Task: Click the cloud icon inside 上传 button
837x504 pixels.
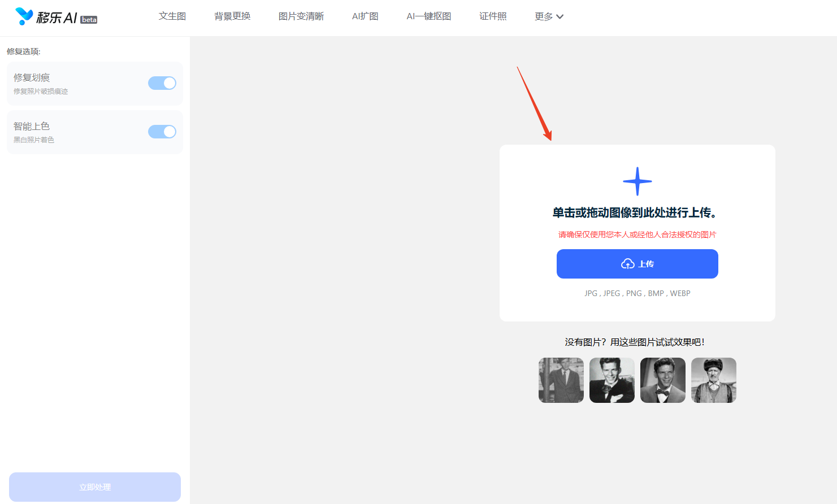Action: tap(627, 264)
